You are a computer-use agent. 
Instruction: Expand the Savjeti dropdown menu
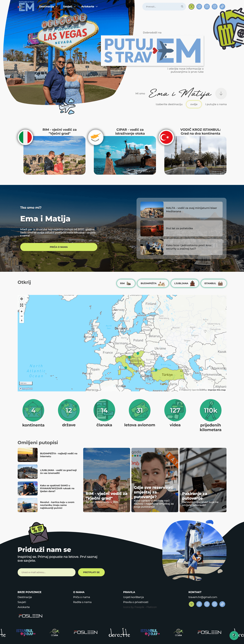click(69, 6)
